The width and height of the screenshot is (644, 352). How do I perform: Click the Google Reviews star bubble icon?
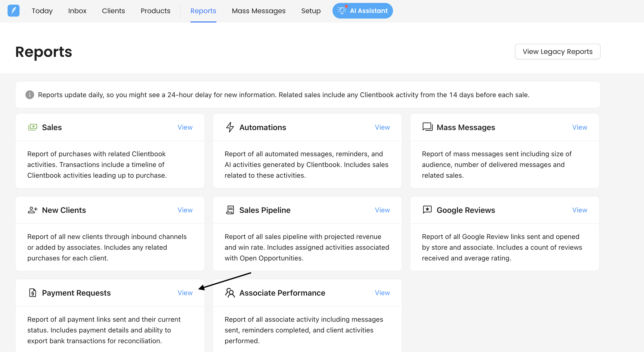tap(427, 210)
